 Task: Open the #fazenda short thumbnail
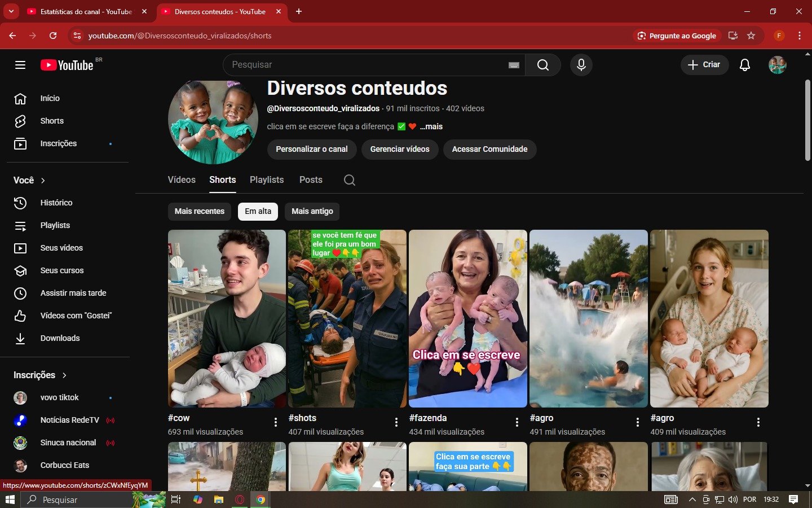click(467, 318)
